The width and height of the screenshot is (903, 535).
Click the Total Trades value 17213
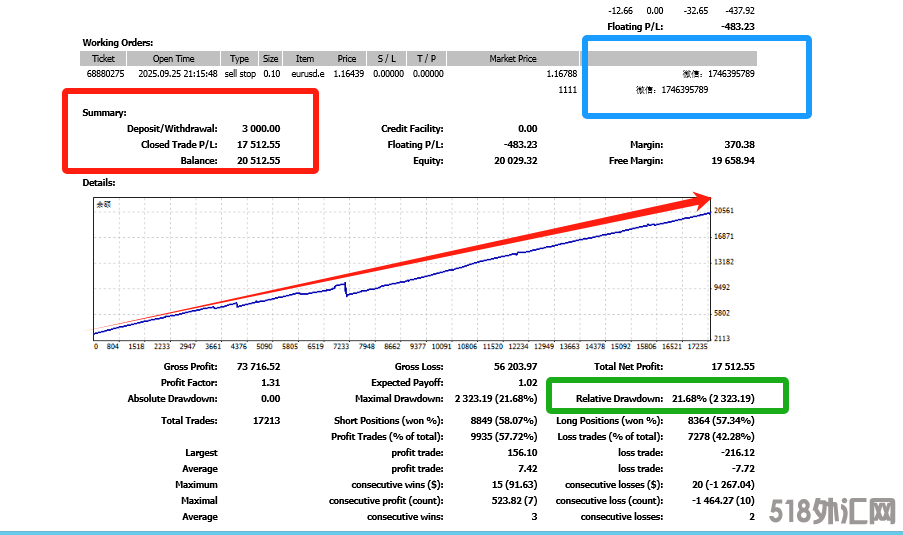coord(267,421)
